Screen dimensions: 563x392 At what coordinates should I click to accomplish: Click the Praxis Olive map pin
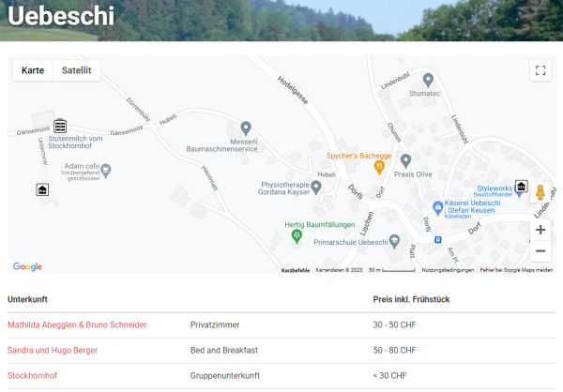[405, 160]
